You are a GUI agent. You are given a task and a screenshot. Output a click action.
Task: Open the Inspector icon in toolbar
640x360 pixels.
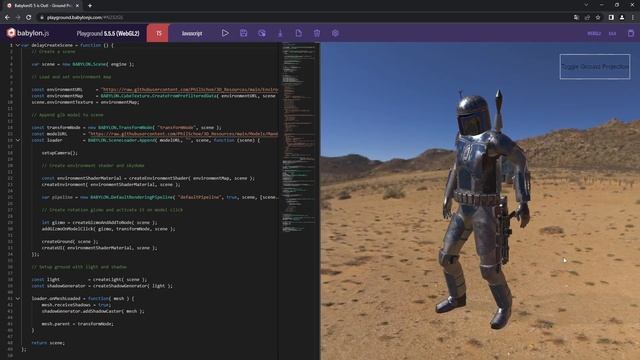[262, 33]
